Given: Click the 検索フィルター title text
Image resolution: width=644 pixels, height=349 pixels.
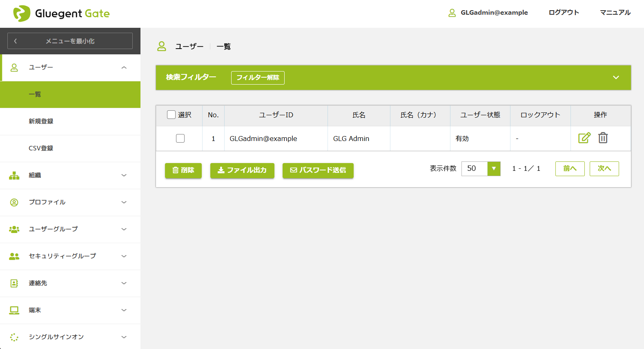Looking at the screenshot, I should coord(191,77).
